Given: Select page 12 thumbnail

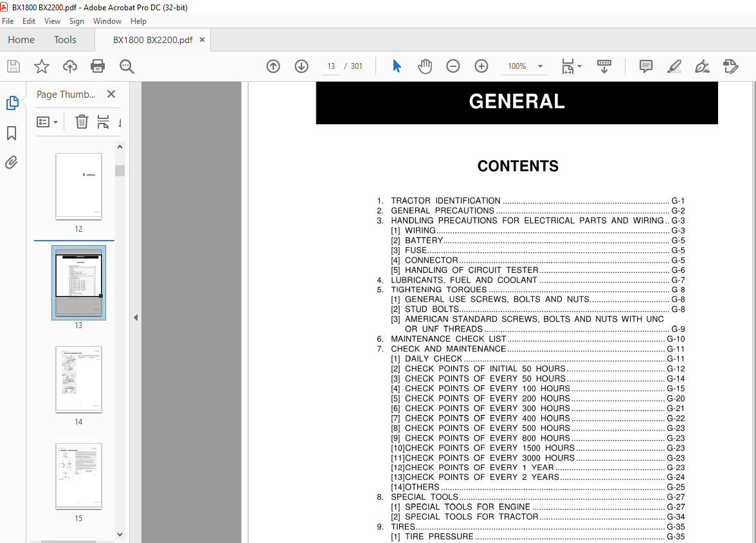Looking at the screenshot, I should [x=78, y=187].
